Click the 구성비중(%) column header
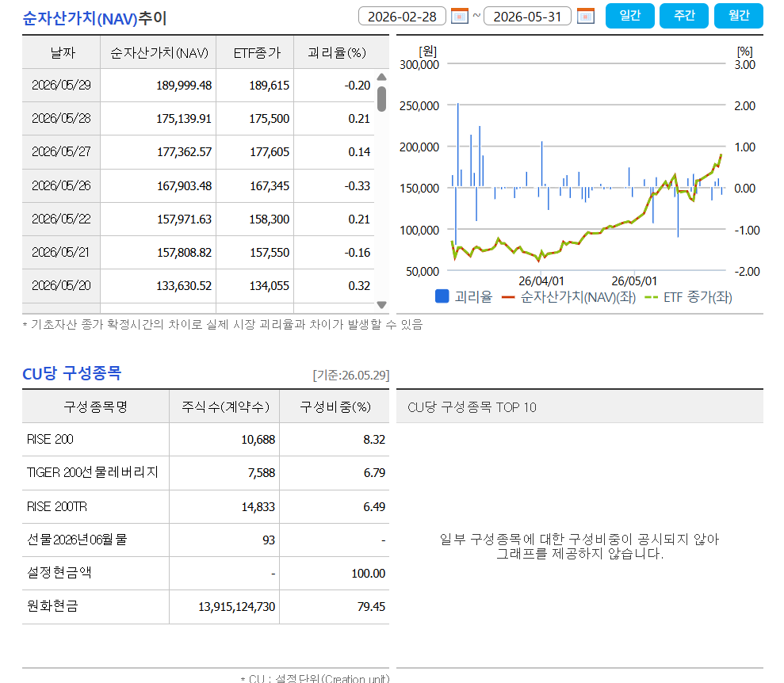The image size is (784, 683). point(335,407)
